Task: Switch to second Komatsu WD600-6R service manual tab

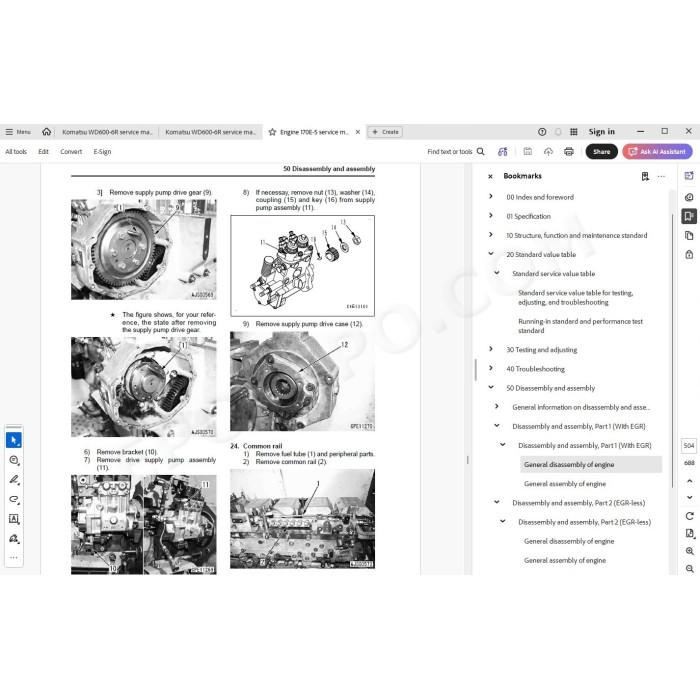Action: 210,132
